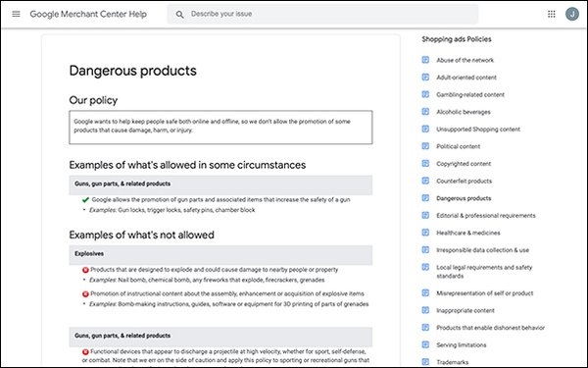
Task: Click the article icon beside Counterfeit products
Action: pyautogui.click(x=425, y=181)
